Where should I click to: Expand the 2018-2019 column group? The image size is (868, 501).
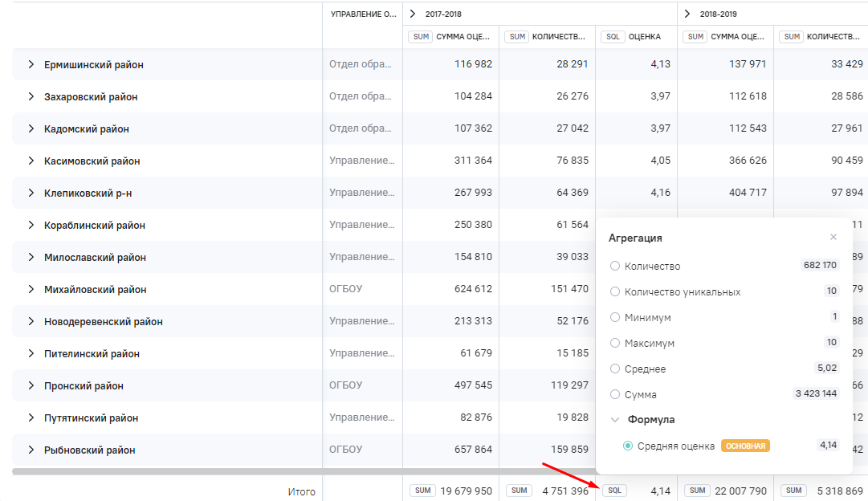(x=687, y=14)
